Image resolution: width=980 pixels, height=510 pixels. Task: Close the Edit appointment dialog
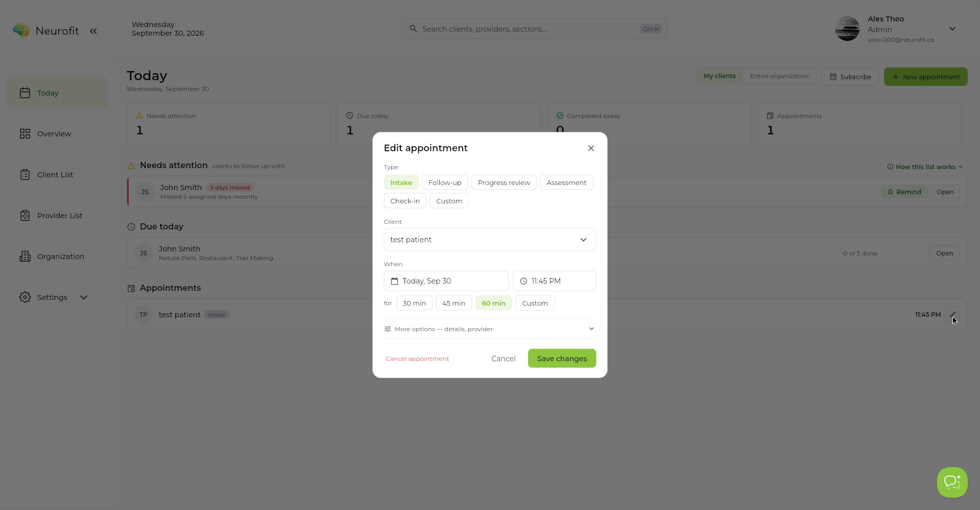[x=591, y=148]
